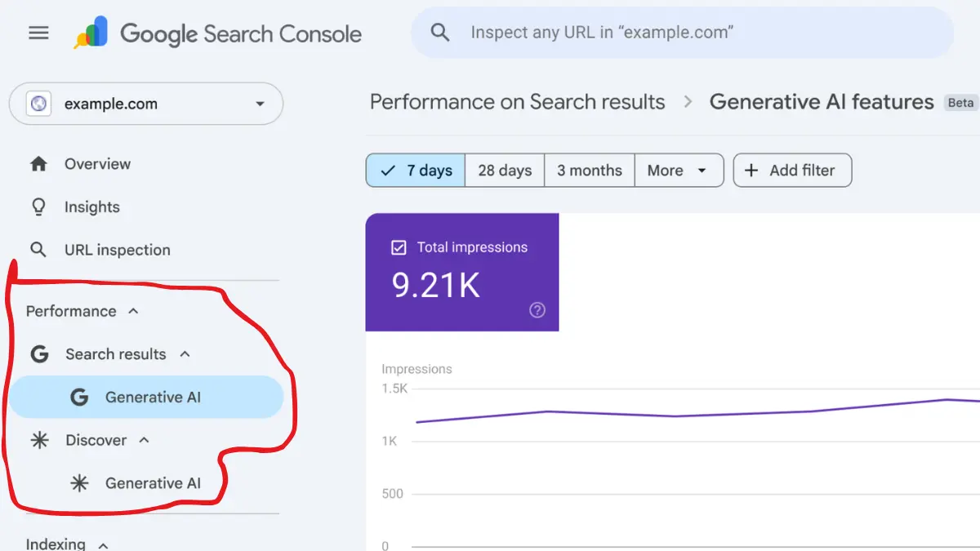
Task: Click the Insights lightbulb icon
Action: pos(38,207)
